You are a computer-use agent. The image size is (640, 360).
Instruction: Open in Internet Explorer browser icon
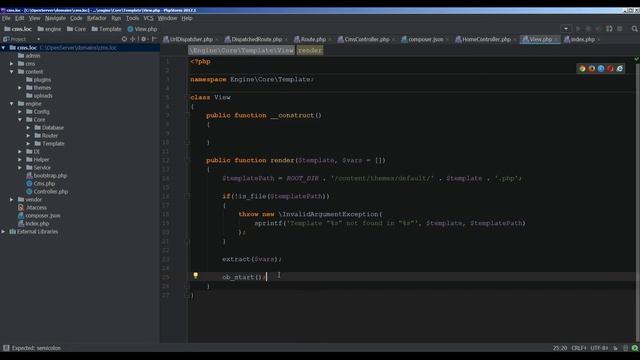point(620,69)
